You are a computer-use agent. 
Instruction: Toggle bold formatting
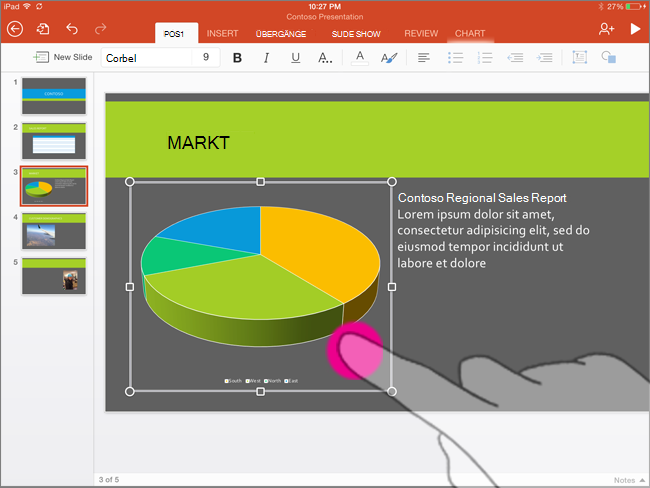[237, 58]
